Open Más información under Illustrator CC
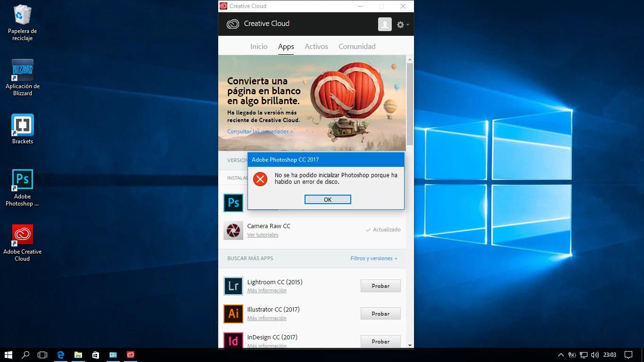The width and height of the screenshot is (644, 362). click(x=267, y=318)
